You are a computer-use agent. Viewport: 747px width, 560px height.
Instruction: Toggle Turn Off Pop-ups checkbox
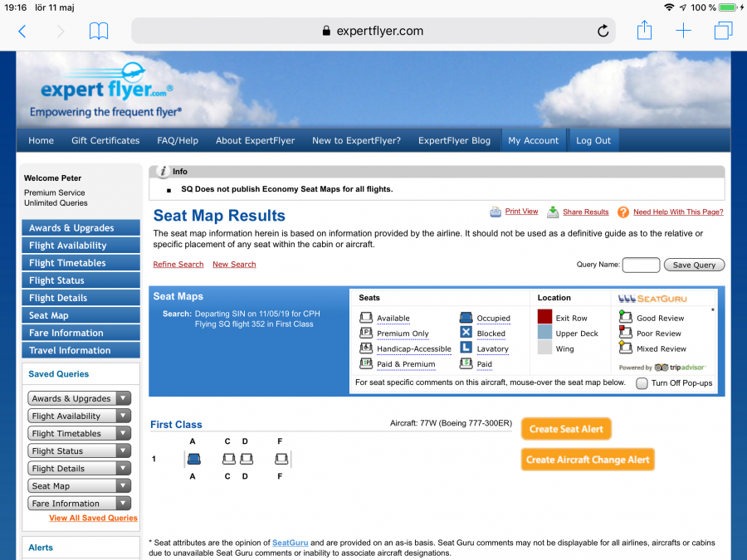[642, 383]
